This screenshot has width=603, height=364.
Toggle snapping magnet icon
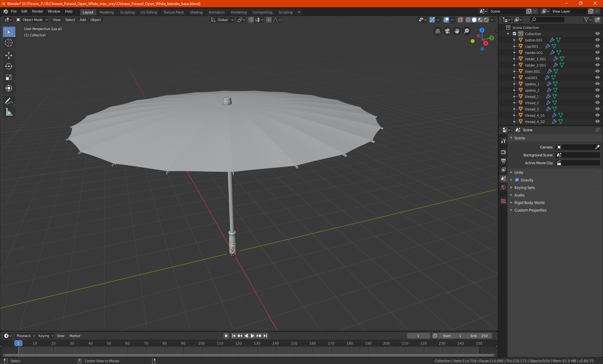(251, 20)
